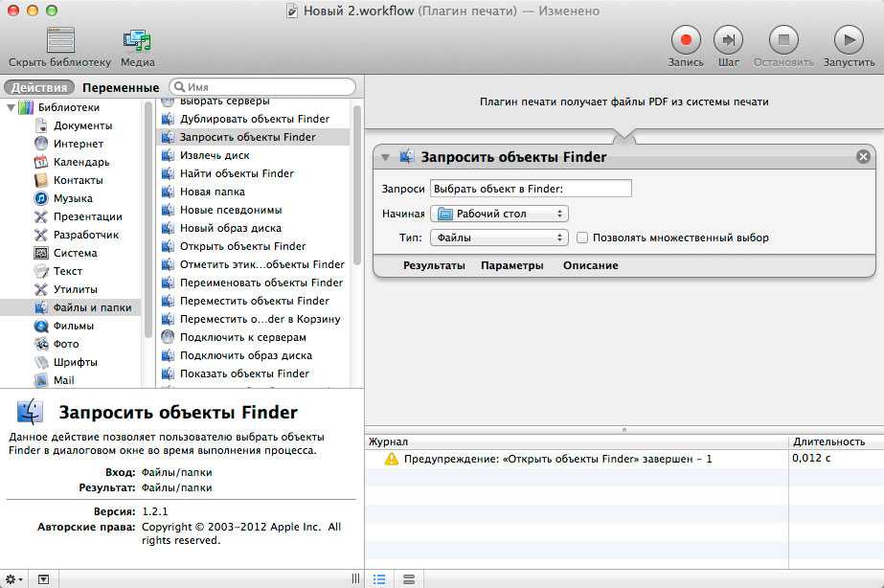Collapse the Библиотеки tree triangle
The height and width of the screenshot is (588, 884).
pyautogui.click(x=11, y=107)
